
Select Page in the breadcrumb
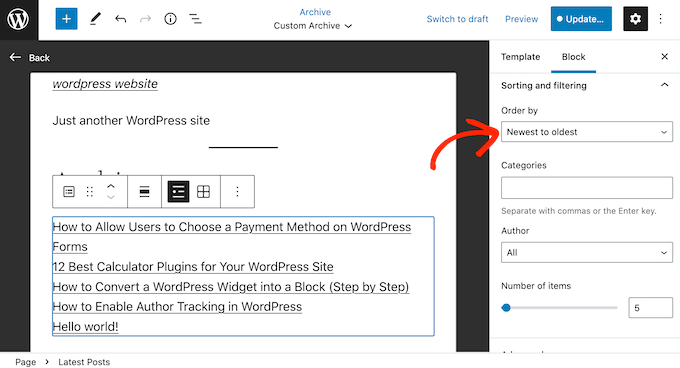point(26,362)
